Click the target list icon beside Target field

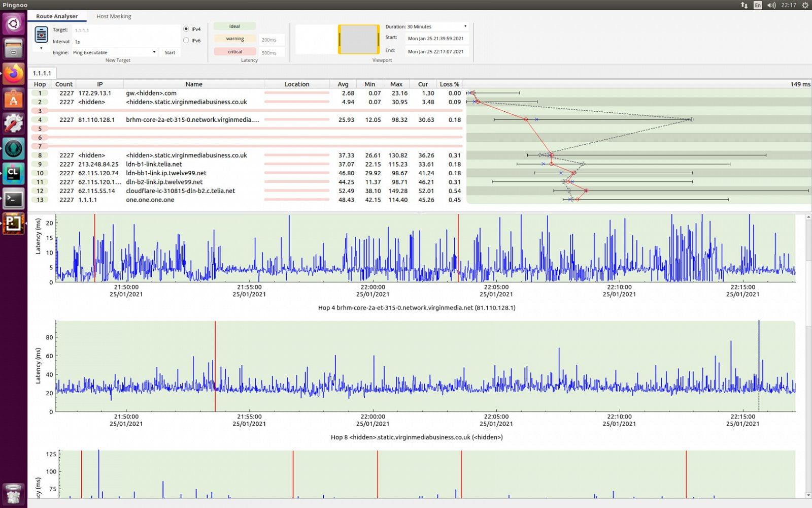[x=41, y=35]
